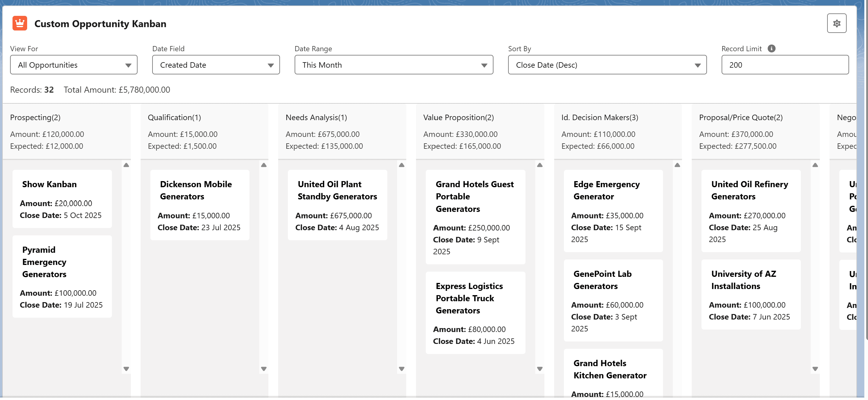The image size is (868, 400).
Task: Open the Date Field dropdown
Action: (x=216, y=65)
